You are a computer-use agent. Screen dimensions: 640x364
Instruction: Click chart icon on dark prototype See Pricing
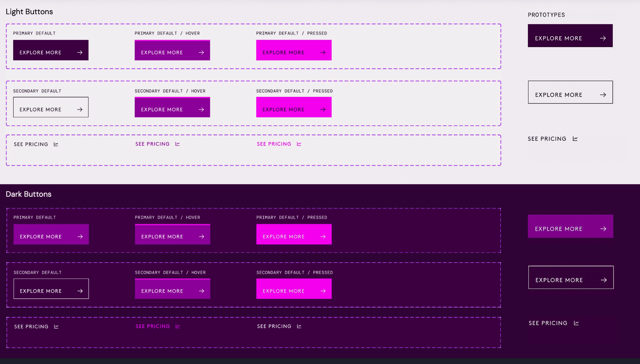tap(576, 323)
